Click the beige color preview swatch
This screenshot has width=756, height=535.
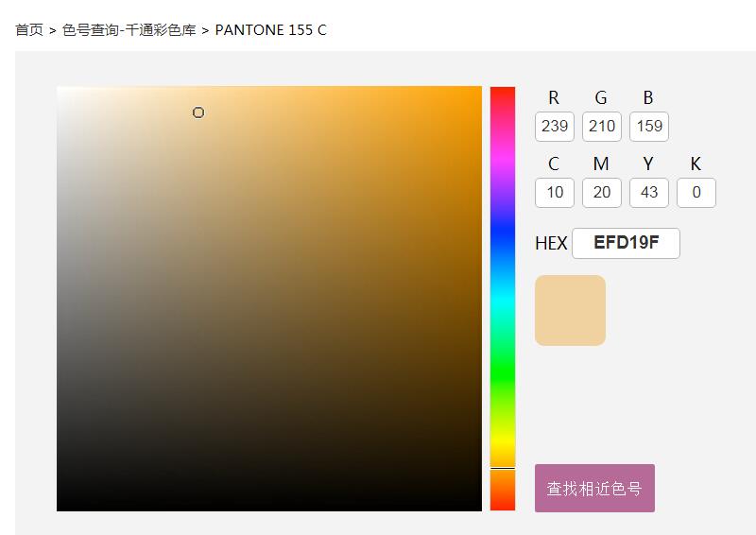click(x=570, y=310)
